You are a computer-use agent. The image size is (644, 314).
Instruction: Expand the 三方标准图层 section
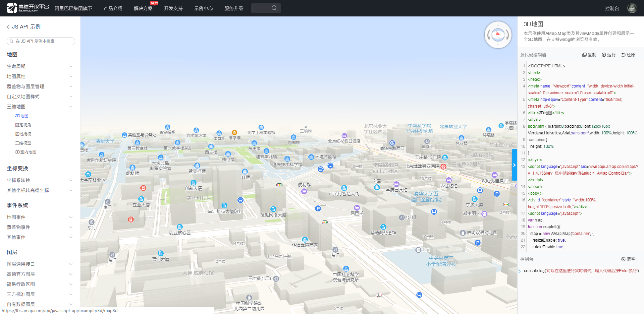click(40, 294)
